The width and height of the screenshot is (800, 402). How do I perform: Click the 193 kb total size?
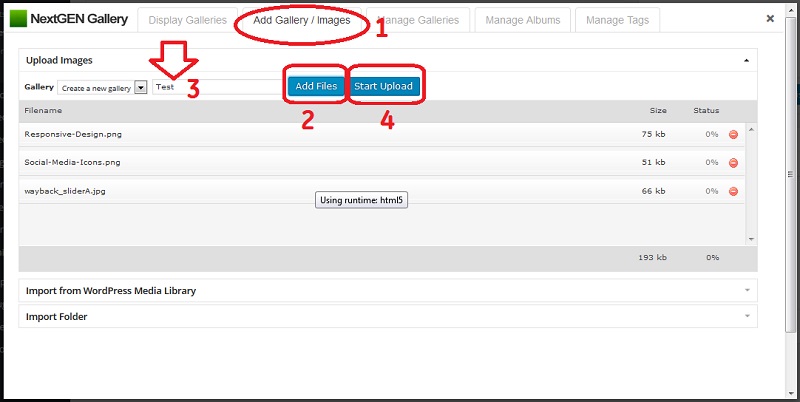[x=652, y=258]
